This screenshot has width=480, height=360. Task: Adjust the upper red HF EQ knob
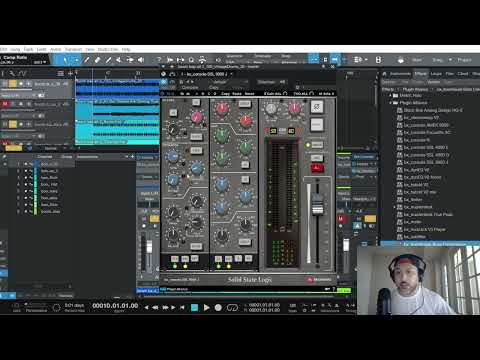point(222,109)
